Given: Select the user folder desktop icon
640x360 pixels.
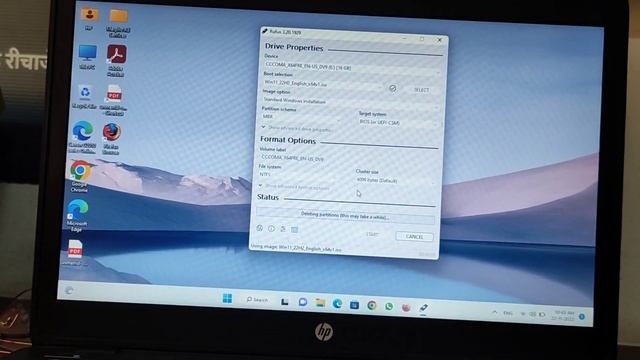Looking at the screenshot, I should coord(89,18).
